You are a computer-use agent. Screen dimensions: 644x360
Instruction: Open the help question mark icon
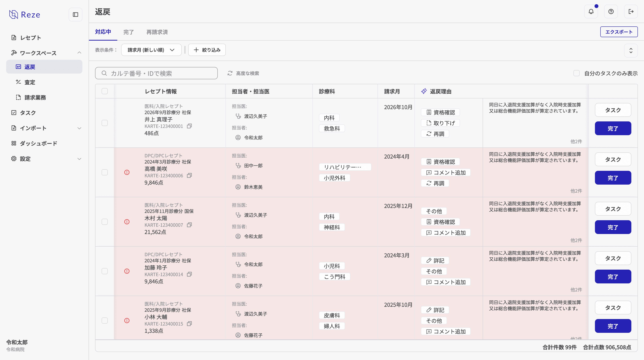click(611, 11)
